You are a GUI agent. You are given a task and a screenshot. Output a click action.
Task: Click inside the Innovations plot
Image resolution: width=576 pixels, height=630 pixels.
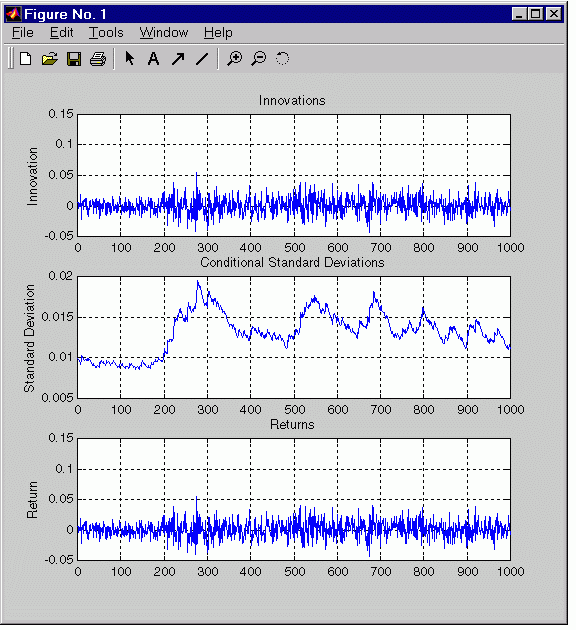click(x=294, y=175)
